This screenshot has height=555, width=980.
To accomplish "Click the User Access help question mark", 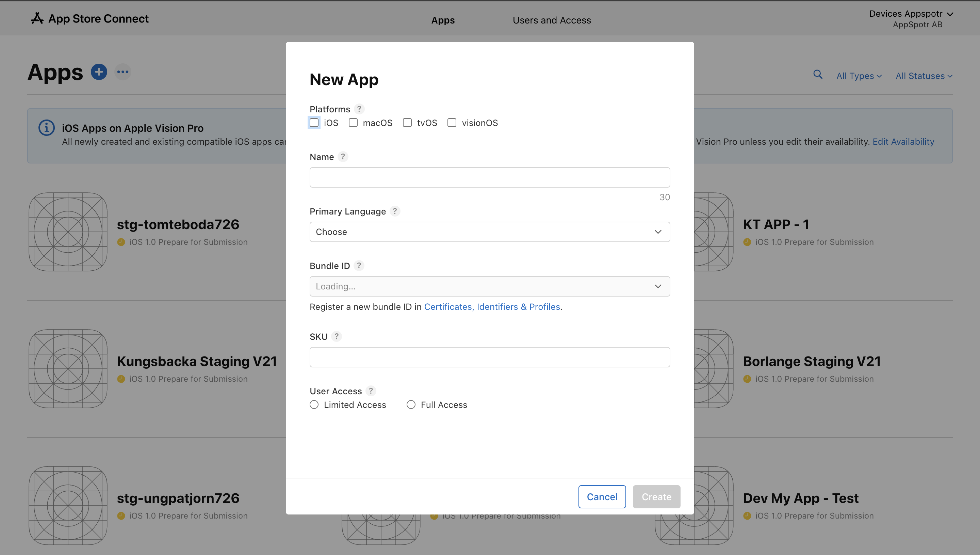I will 371,391.
